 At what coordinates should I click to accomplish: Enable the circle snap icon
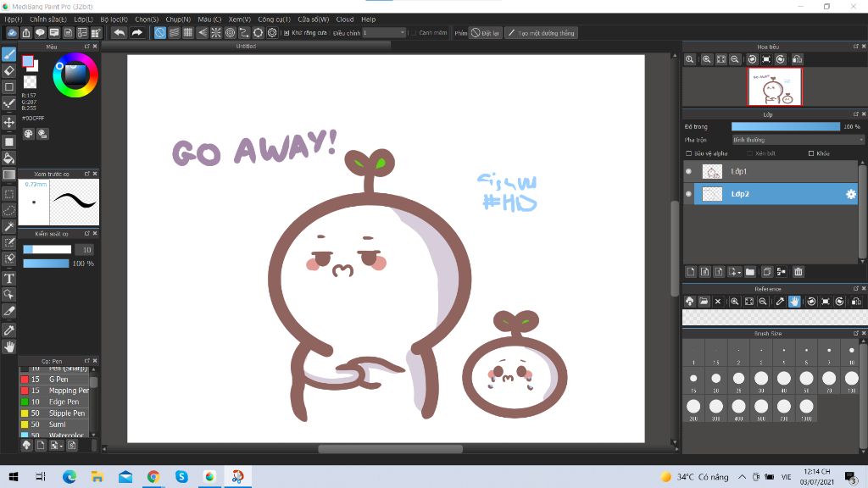point(230,33)
